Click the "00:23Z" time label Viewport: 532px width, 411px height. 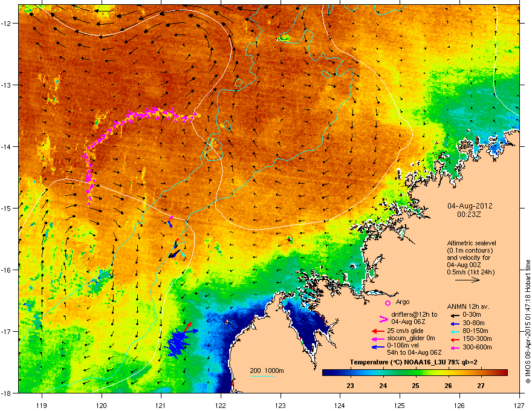click(469, 215)
